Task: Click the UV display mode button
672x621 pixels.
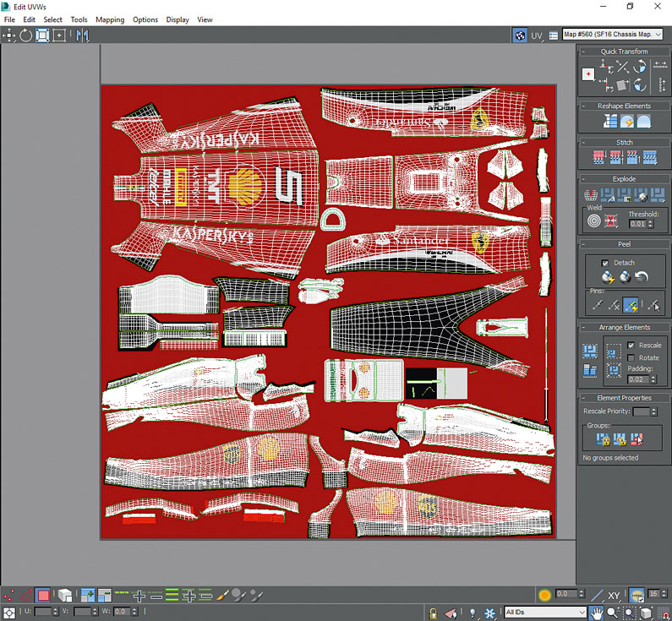Action: click(x=537, y=36)
